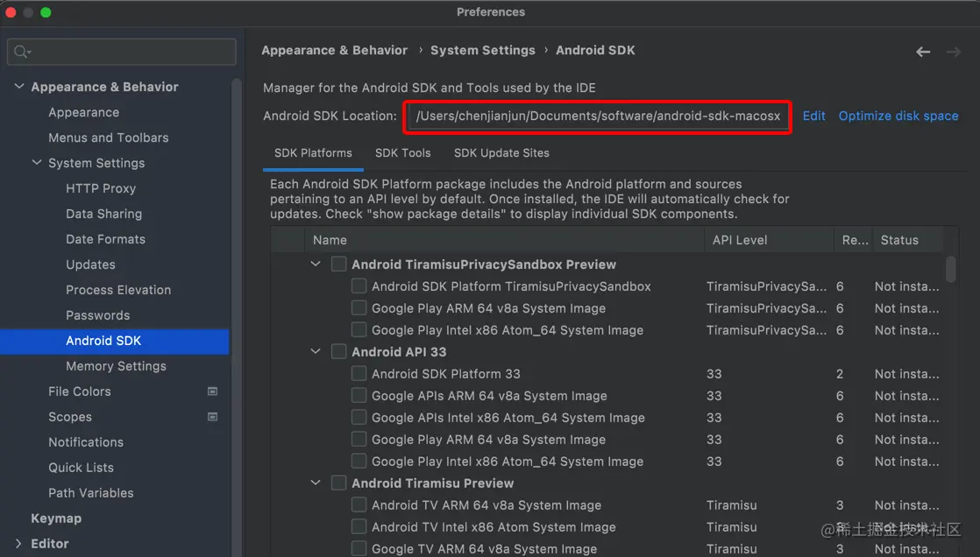Switch to SDK Tools tab
The width and height of the screenshot is (980, 557).
(x=402, y=153)
